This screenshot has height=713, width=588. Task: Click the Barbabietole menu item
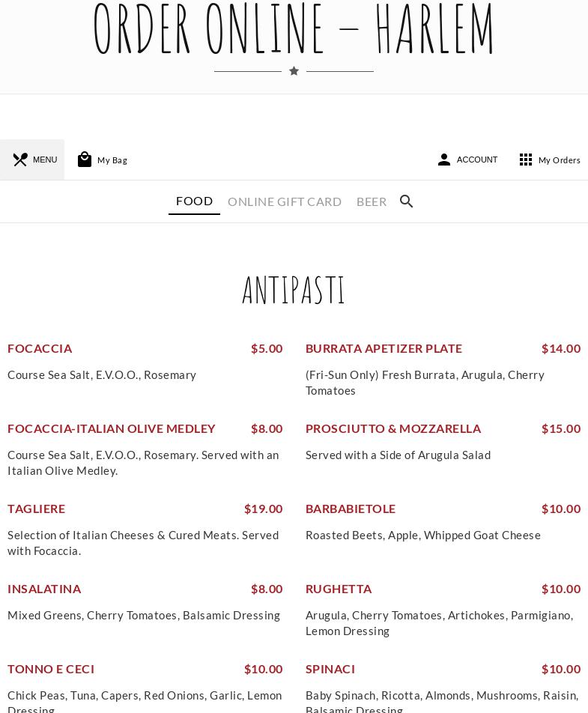pos(351,509)
